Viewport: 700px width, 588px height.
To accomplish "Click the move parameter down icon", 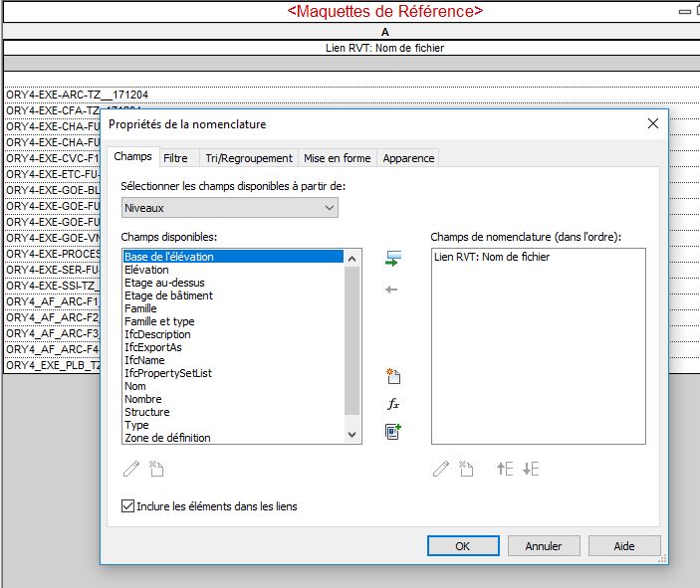I will (530, 469).
